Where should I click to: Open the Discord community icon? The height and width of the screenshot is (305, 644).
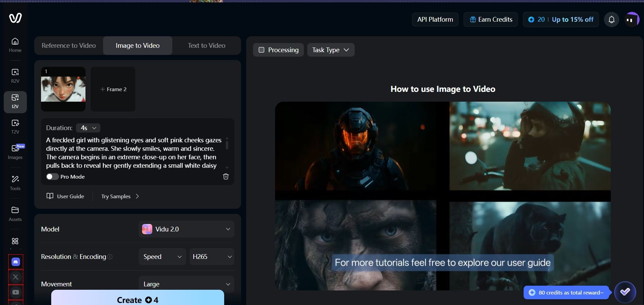tap(15, 262)
